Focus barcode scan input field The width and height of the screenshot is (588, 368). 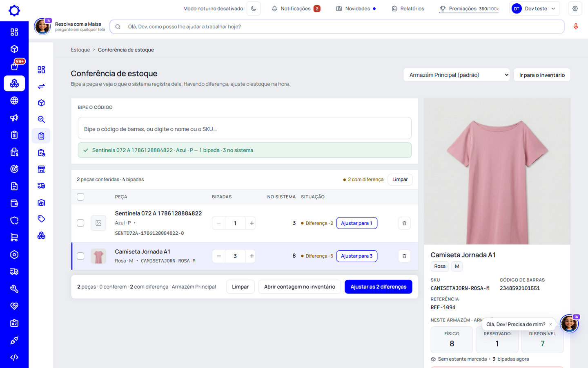pos(245,128)
